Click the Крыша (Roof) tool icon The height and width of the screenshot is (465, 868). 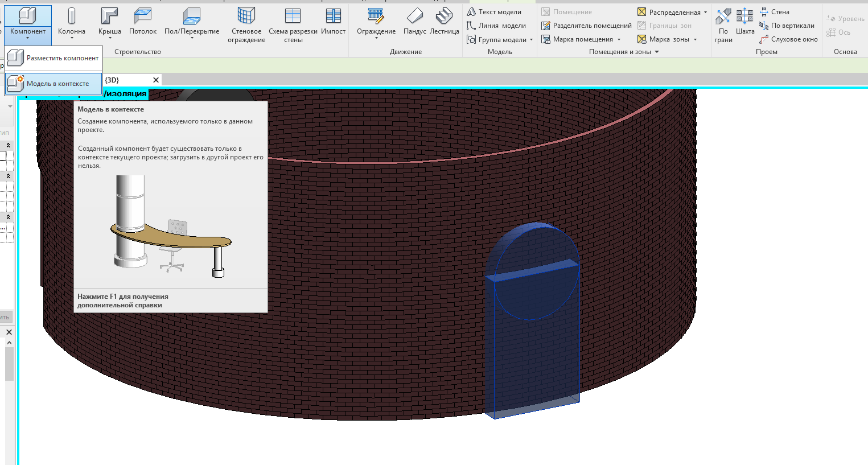point(109,17)
